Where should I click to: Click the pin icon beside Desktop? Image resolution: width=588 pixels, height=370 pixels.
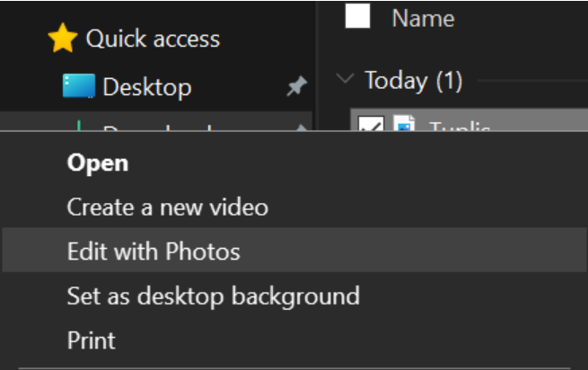tap(295, 86)
